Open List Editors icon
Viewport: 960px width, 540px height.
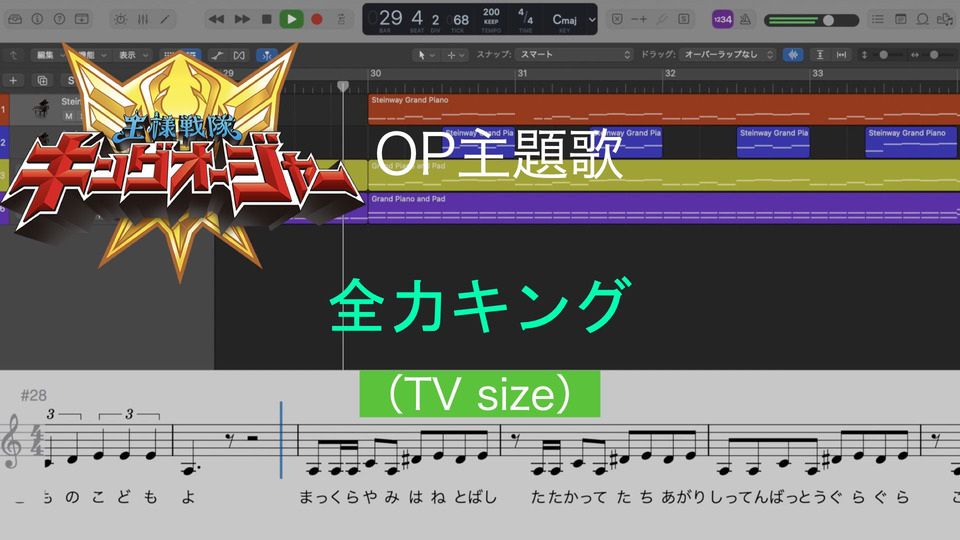click(877, 19)
